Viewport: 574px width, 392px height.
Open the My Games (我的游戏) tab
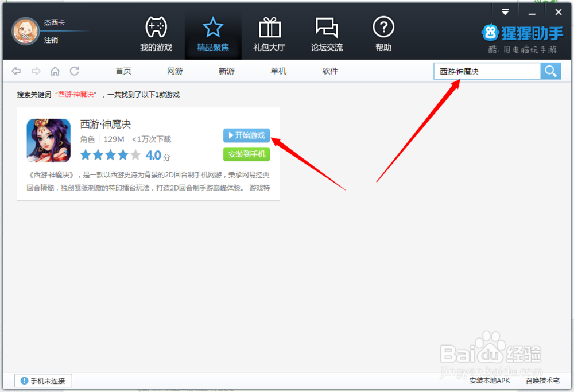point(156,34)
